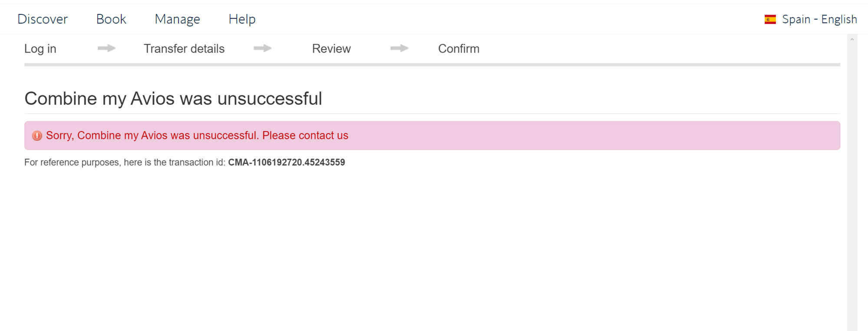Open the Book menu
The width and height of the screenshot is (868, 331).
pyautogui.click(x=111, y=19)
